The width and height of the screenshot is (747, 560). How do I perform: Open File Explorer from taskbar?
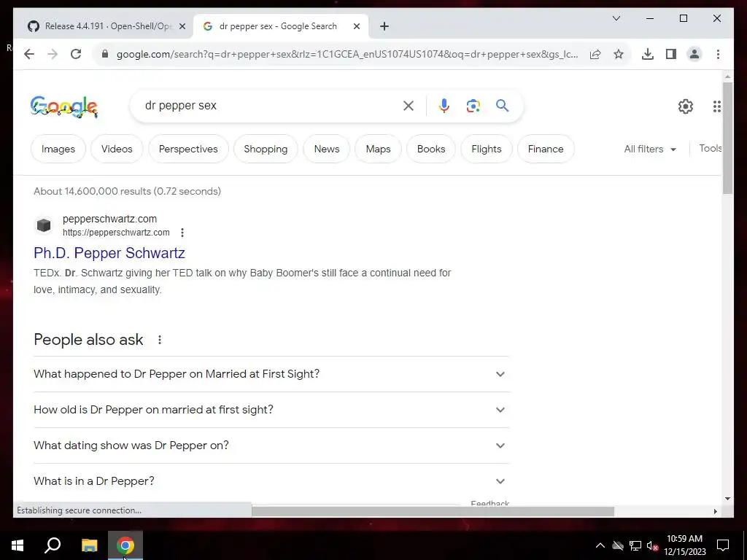[x=89, y=545]
